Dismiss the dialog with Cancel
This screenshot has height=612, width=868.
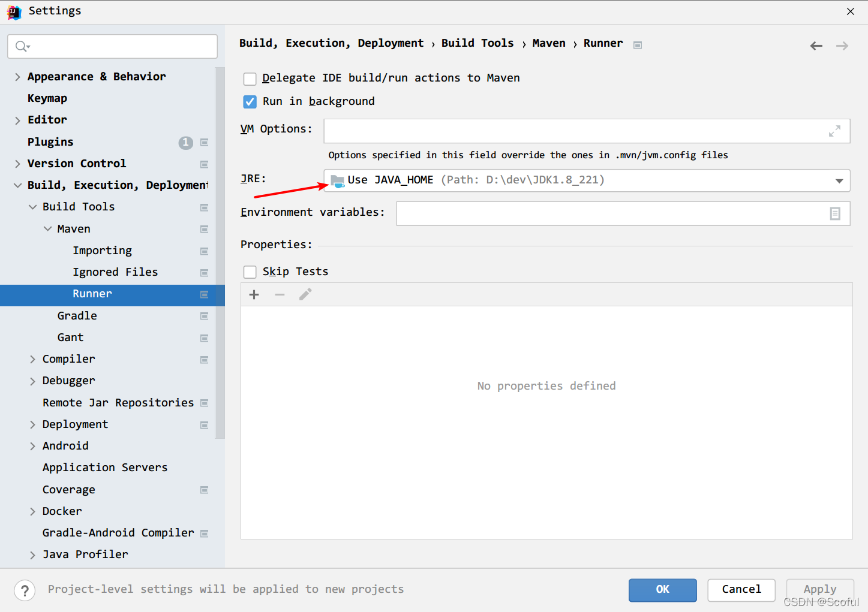[741, 590]
